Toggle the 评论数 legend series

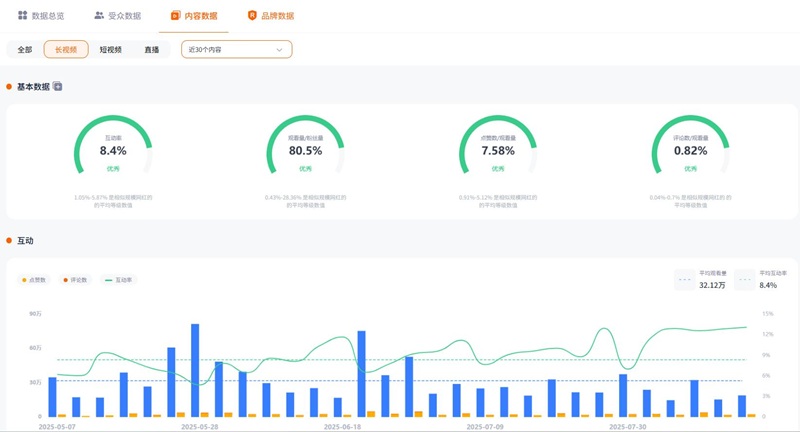click(76, 280)
